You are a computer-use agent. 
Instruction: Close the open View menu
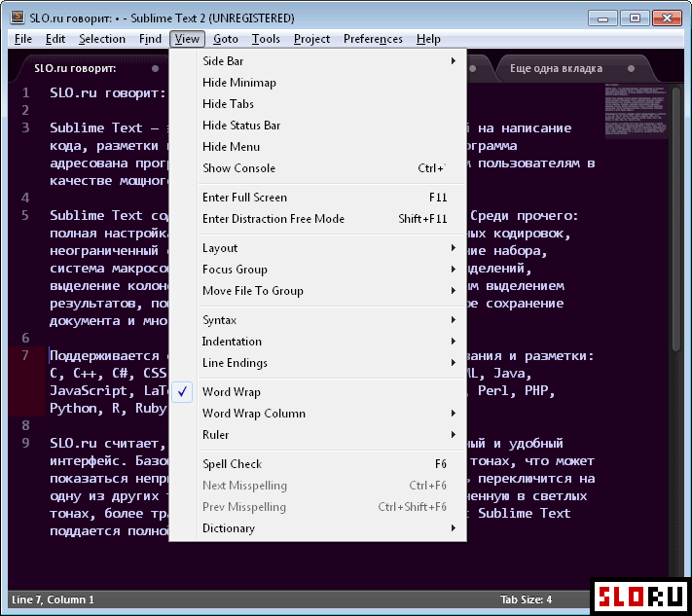pos(187,39)
